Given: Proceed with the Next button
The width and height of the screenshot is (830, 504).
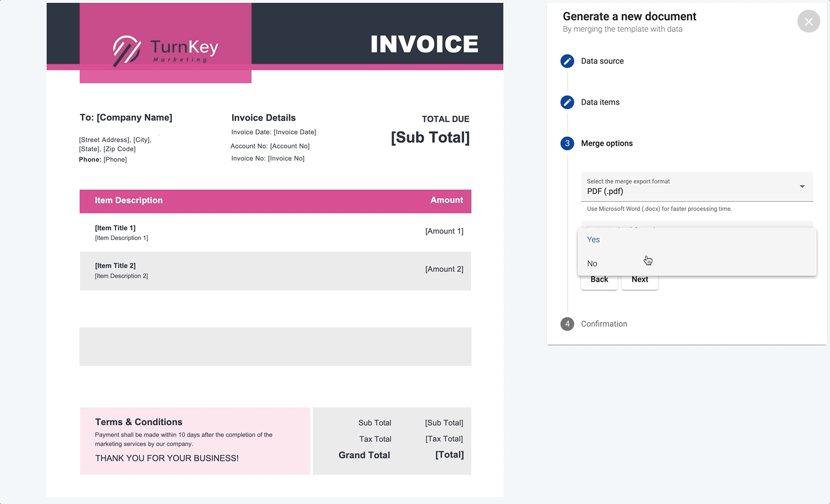Looking at the screenshot, I should click(x=640, y=279).
